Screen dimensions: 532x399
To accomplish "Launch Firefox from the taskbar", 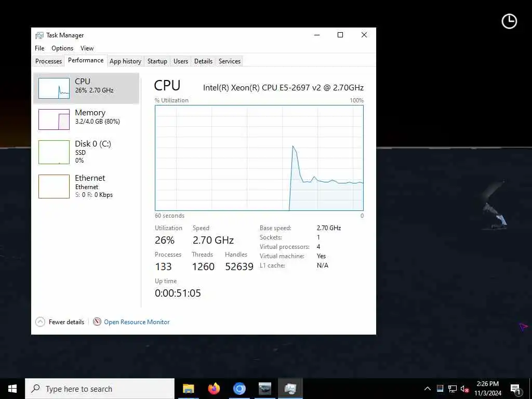I will pos(214,389).
